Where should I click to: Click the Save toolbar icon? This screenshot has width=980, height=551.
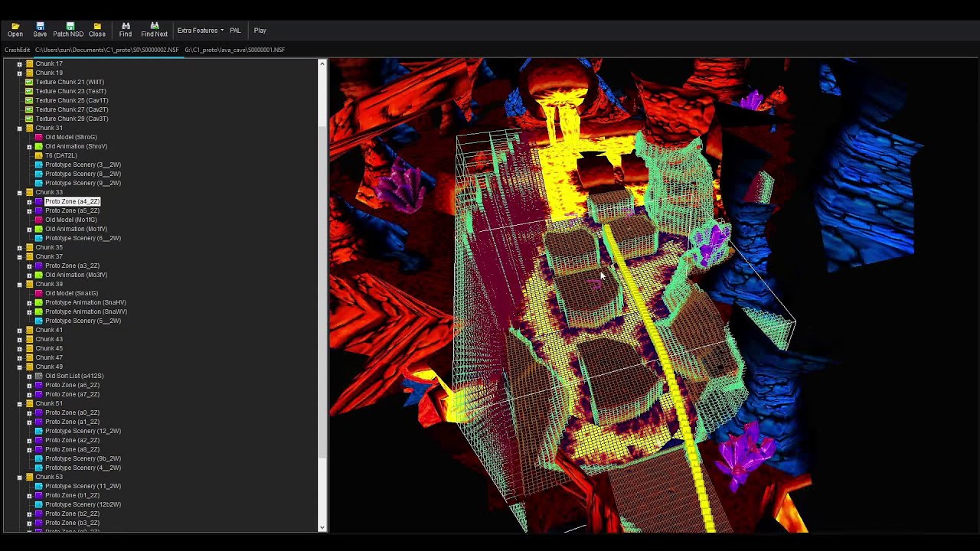[x=40, y=30]
